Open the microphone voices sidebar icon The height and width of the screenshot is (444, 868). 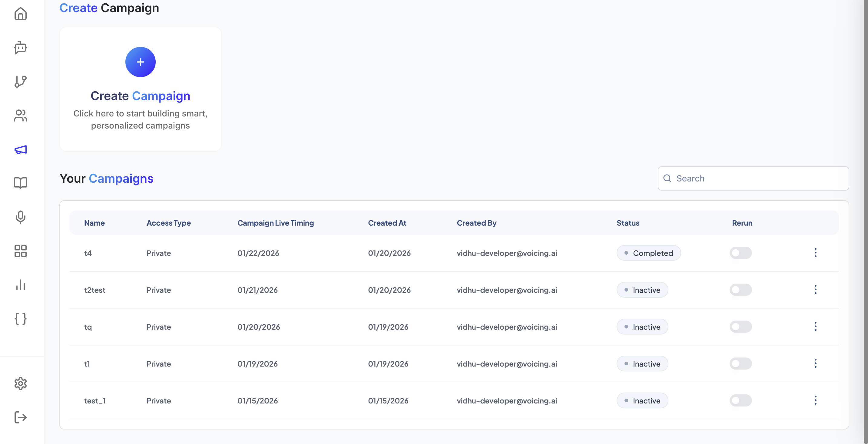point(21,217)
